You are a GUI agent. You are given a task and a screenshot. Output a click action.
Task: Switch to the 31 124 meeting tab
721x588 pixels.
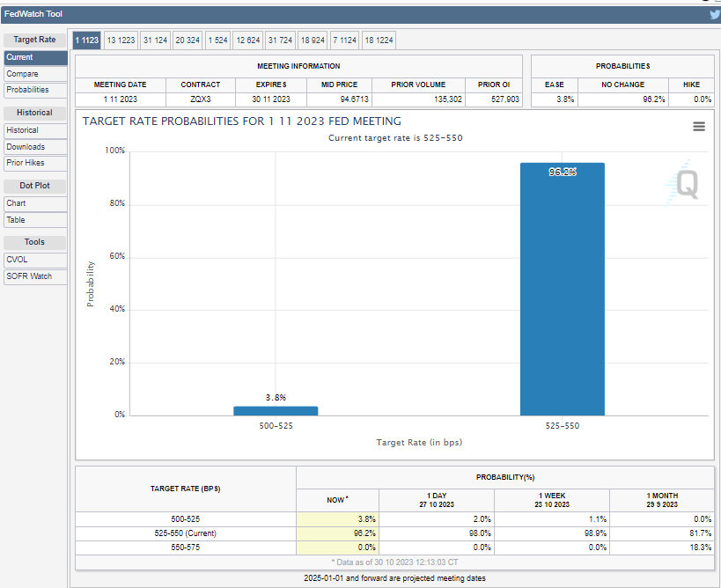click(156, 40)
